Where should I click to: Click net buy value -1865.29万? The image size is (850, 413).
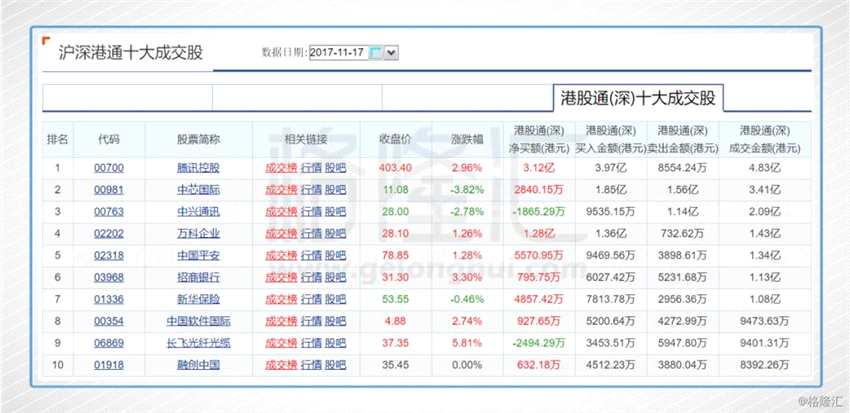[x=539, y=212]
